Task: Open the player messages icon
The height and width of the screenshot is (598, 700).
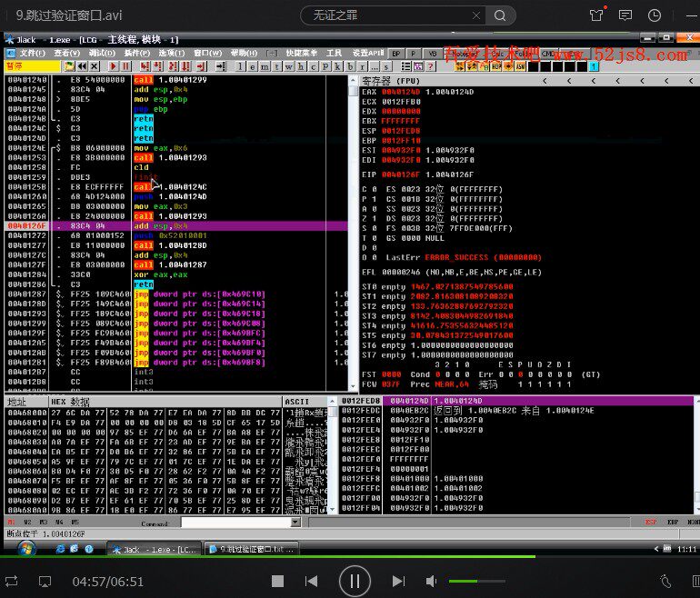Action: pyautogui.click(x=625, y=15)
